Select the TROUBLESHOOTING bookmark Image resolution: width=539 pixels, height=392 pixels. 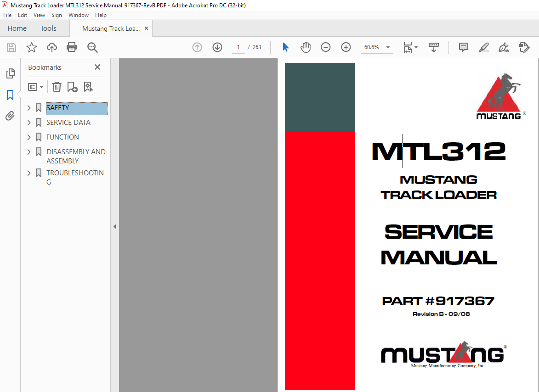click(75, 178)
